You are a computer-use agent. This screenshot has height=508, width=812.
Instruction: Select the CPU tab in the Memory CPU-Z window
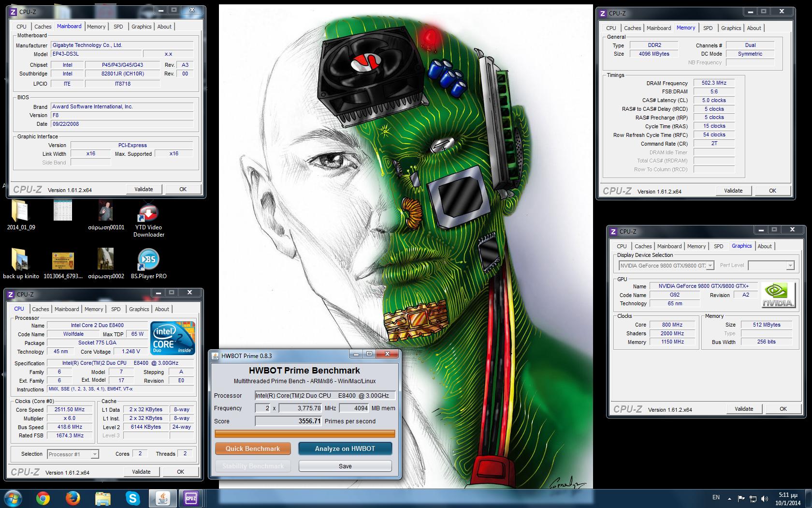[x=611, y=28]
